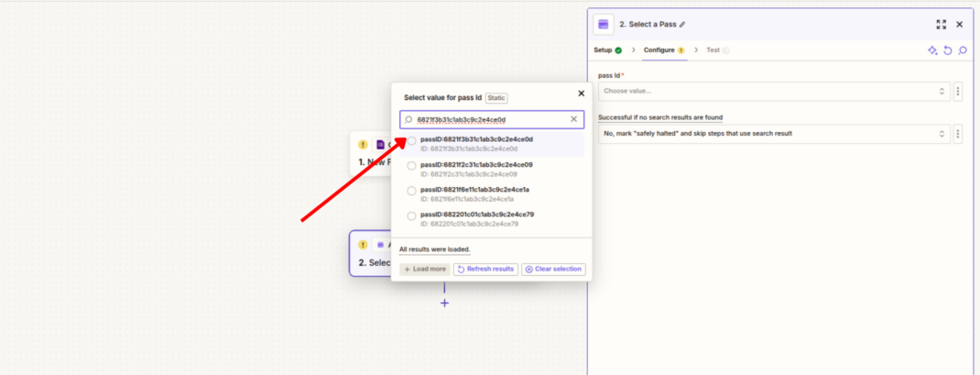Open the pass Id Choose value dropdown
980x375 pixels.
coord(774,92)
